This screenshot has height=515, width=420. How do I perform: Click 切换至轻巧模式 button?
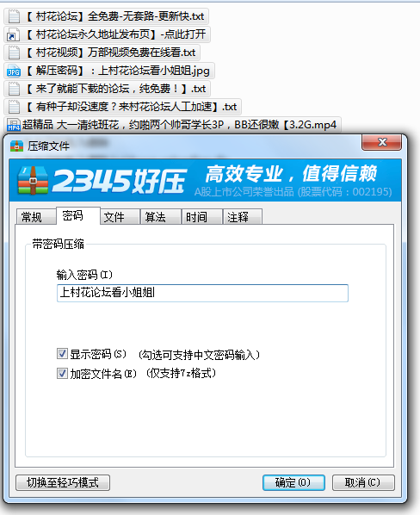coord(63,482)
